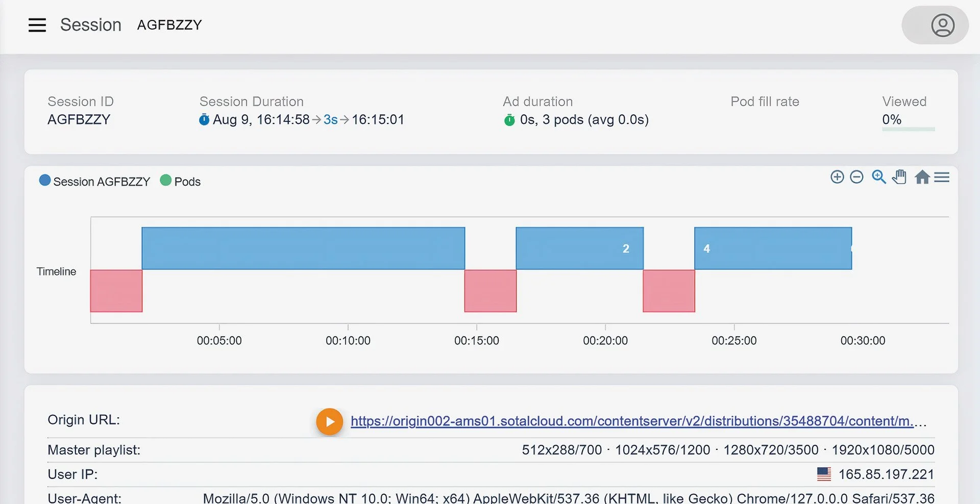This screenshot has height=504, width=980.
Task: Click the 00:15:00 axis label
Action: 477,340
